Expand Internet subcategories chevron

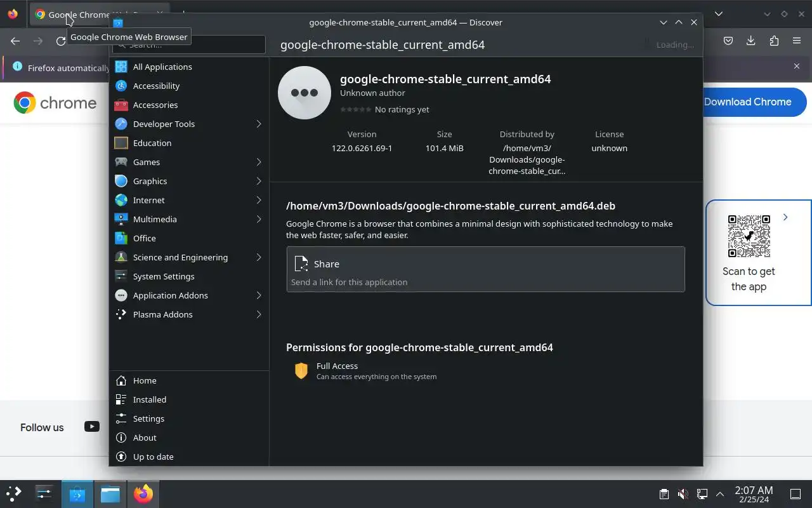259,200
